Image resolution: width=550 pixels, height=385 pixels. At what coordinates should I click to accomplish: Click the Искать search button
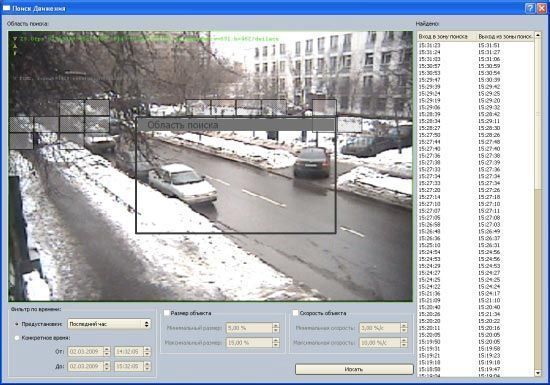coord(354,369)
